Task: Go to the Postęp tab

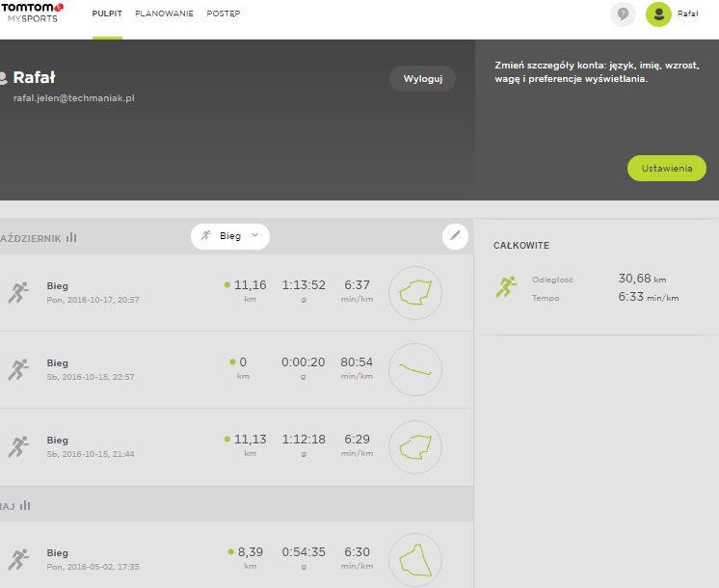Action: (x=224, y=14)
